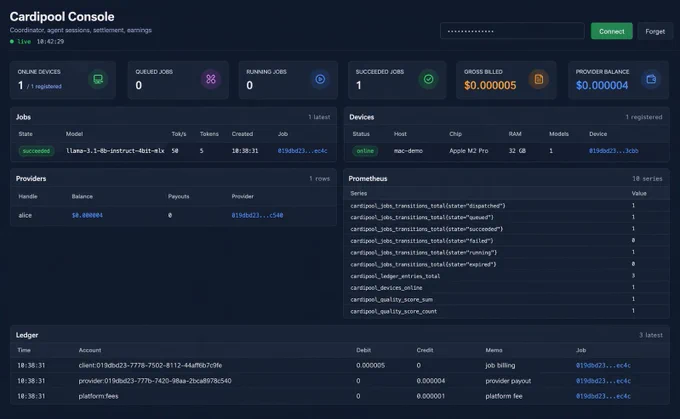The image size is (680, 419).
Task: Click the Succeeded Jobs checkmark icon
Action: click(428, 79)
